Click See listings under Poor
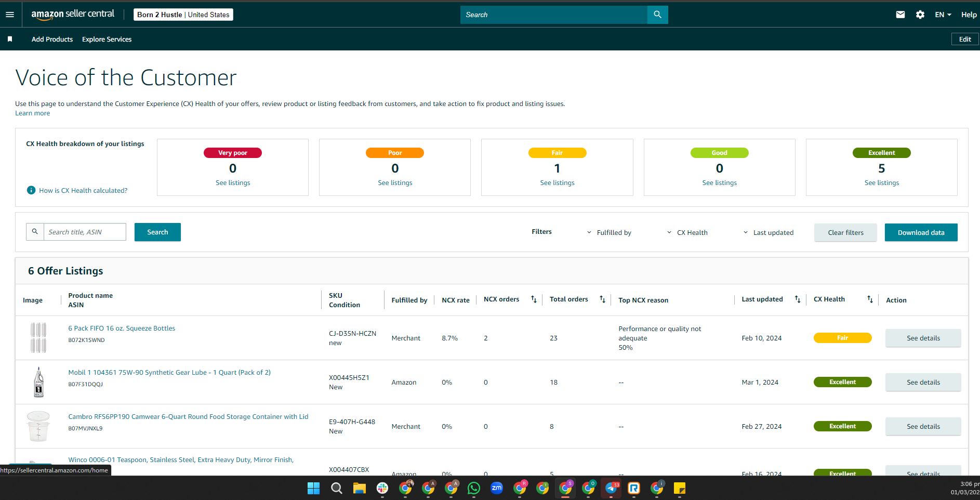Image resolution: width=980 pixels, height=500 pixels. pyautogui.click(x=395, y=183)
